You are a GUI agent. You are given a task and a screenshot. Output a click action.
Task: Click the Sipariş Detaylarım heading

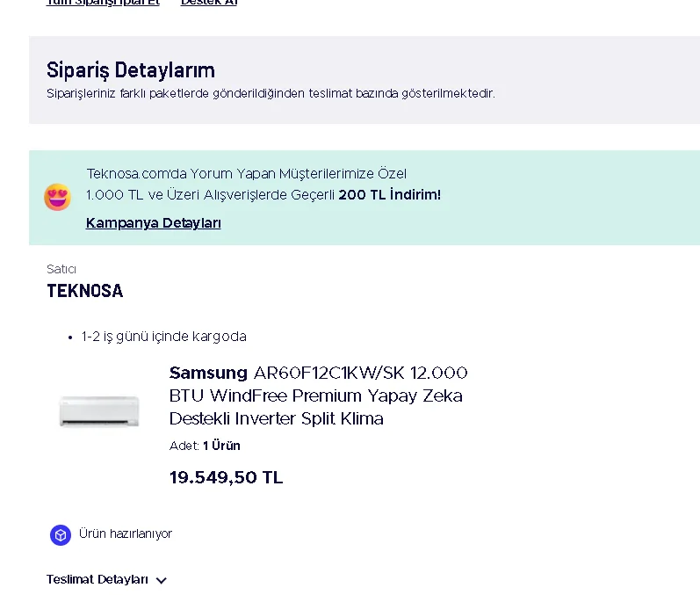click(131, 70)
